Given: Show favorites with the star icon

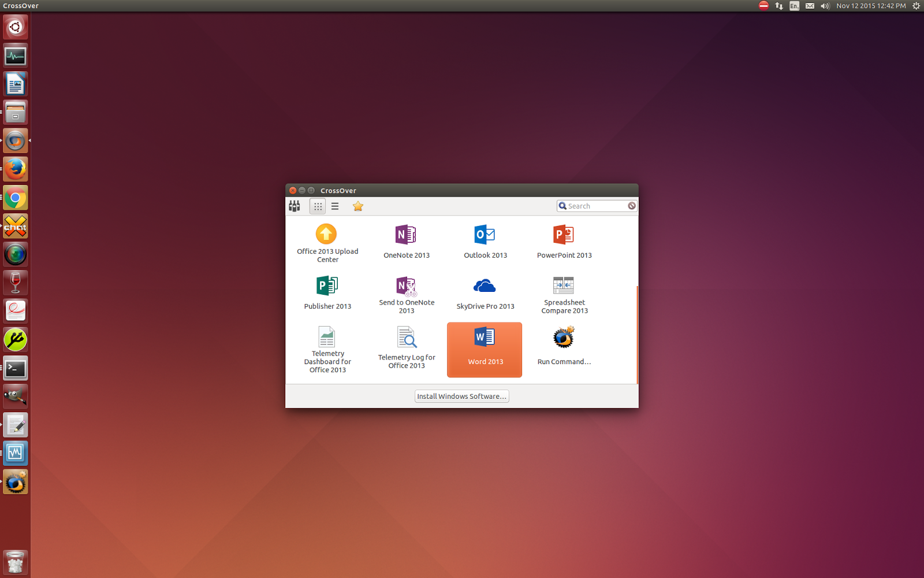Looking at the screenshot, I should click(358, 206).
